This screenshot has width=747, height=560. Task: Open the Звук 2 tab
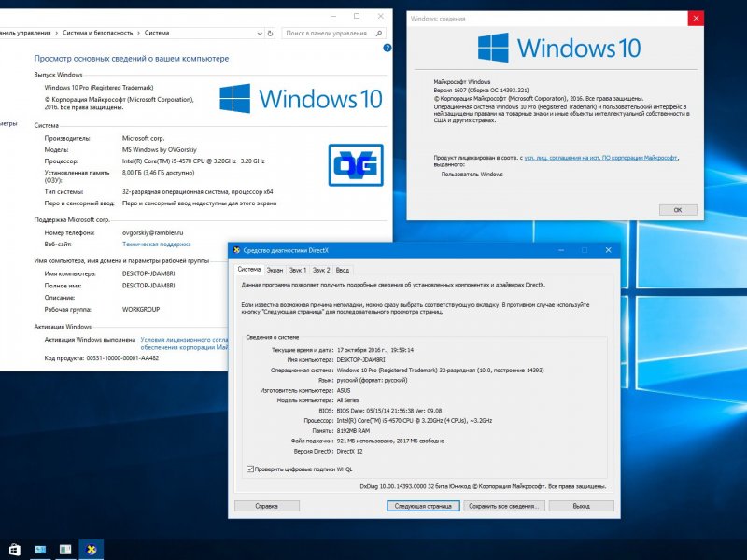[x=321, y=270]
